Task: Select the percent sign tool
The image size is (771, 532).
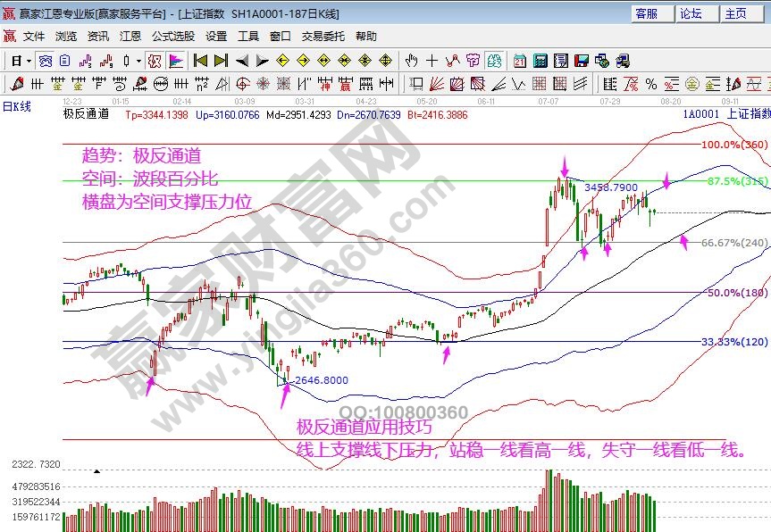Action: click(x=650, y=84)
